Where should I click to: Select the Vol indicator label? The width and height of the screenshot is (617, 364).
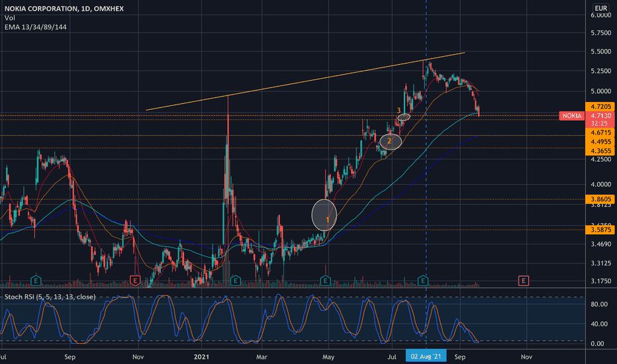tap(9, 18)
